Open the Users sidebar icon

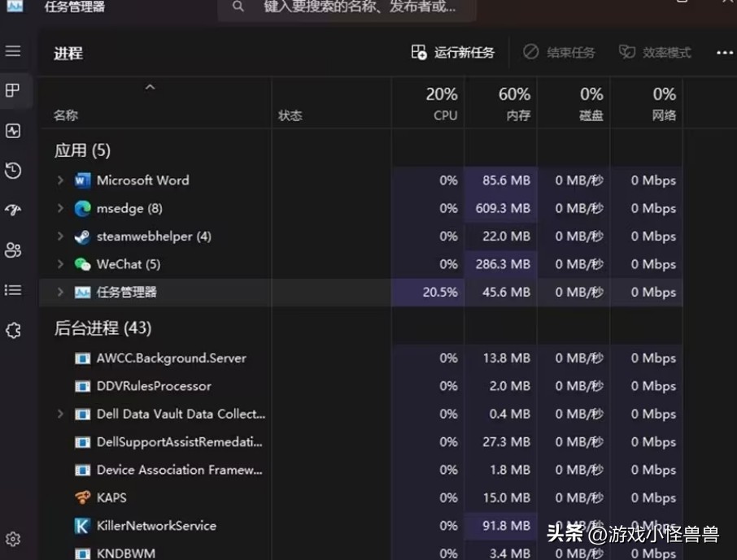pos(13,250)
